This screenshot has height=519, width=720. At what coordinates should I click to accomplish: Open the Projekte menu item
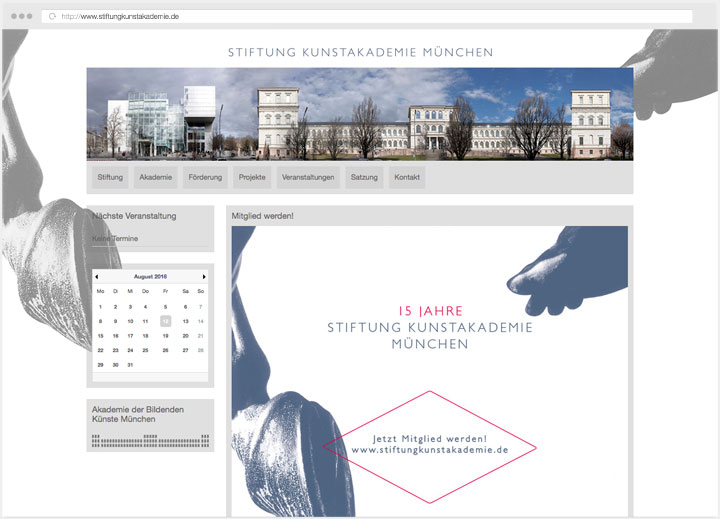(252, 177)
